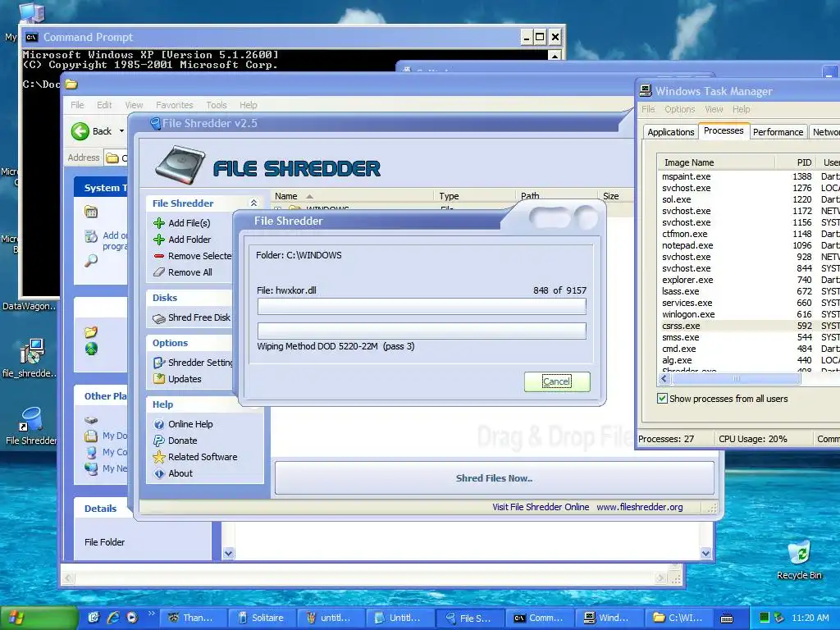The image size is (840, 630).
Task: Click the file progress bar for hwxkor.dll
Action: 422,306
